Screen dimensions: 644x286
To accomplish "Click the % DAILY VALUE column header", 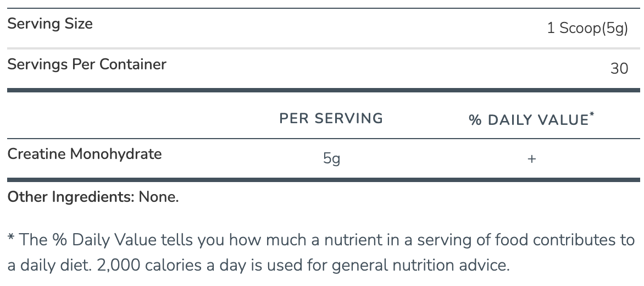I will [528, 120].
